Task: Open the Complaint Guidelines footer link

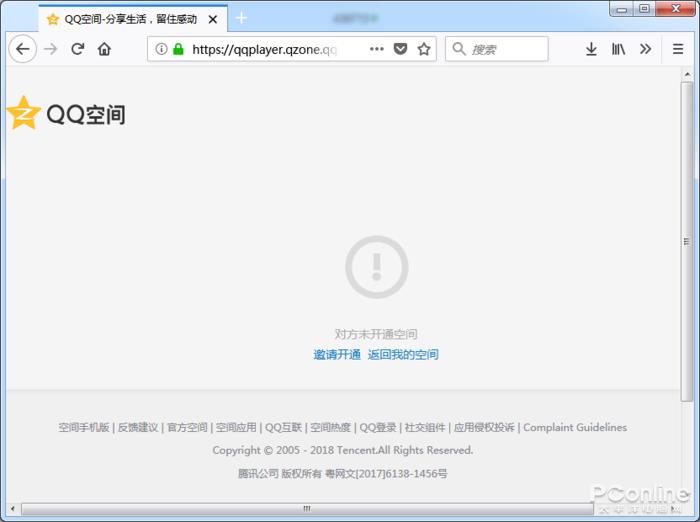Action: (x=575, y=427)
